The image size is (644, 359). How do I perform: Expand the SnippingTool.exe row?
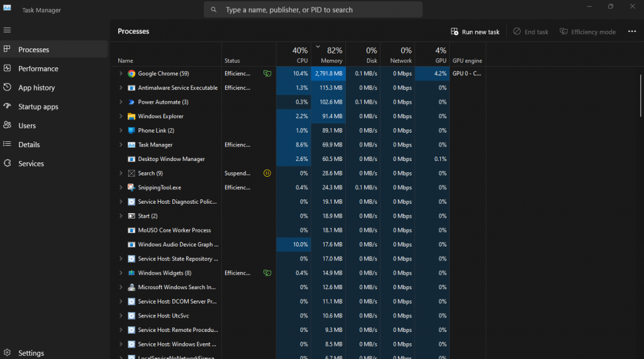tap(121, 187)
